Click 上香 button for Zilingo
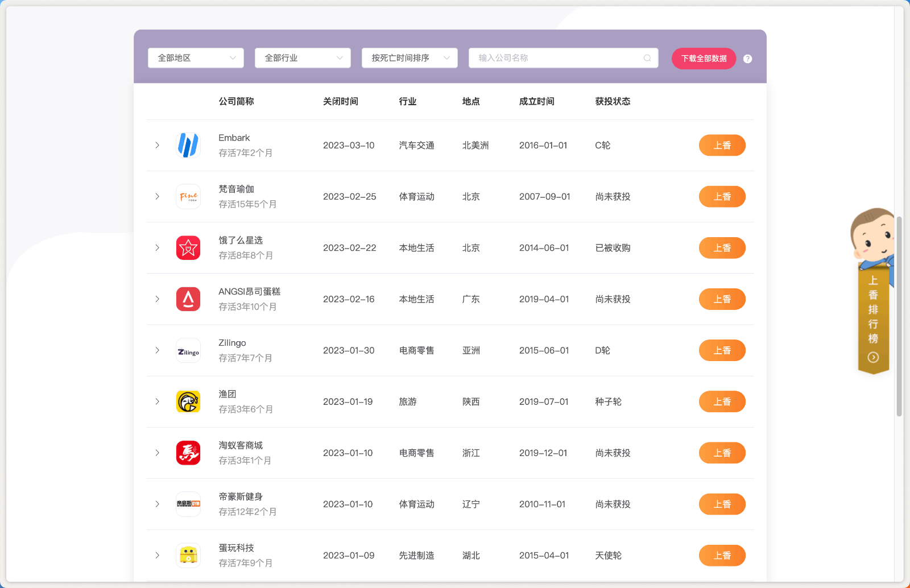This screenshot has width=910, height=588. coord(722,350)
